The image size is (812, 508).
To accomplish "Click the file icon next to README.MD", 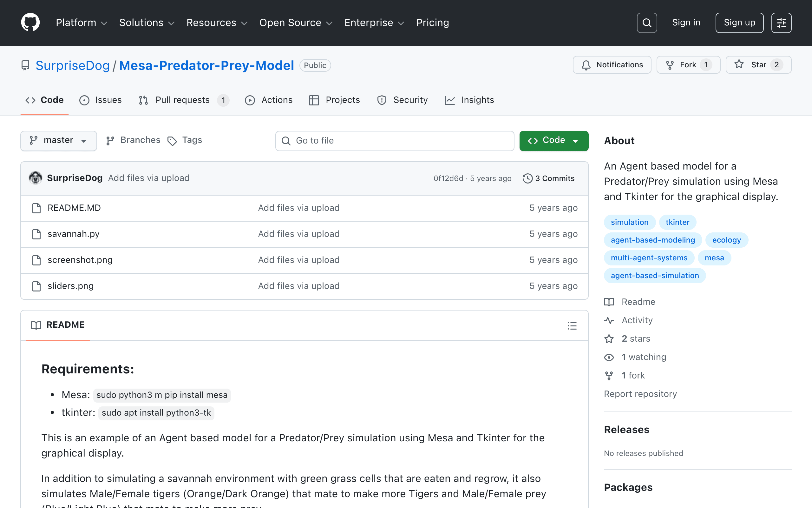I will pos(36,208).
